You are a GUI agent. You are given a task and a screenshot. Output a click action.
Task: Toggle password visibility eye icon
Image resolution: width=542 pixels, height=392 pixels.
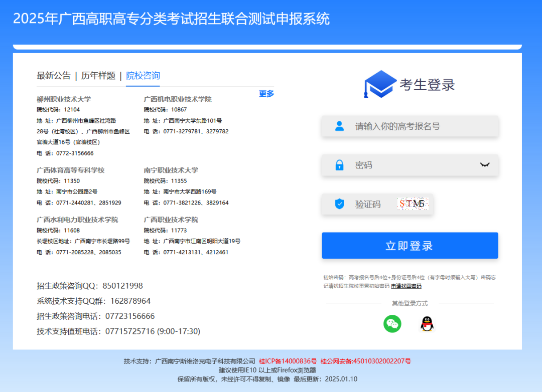pos(484,165)
